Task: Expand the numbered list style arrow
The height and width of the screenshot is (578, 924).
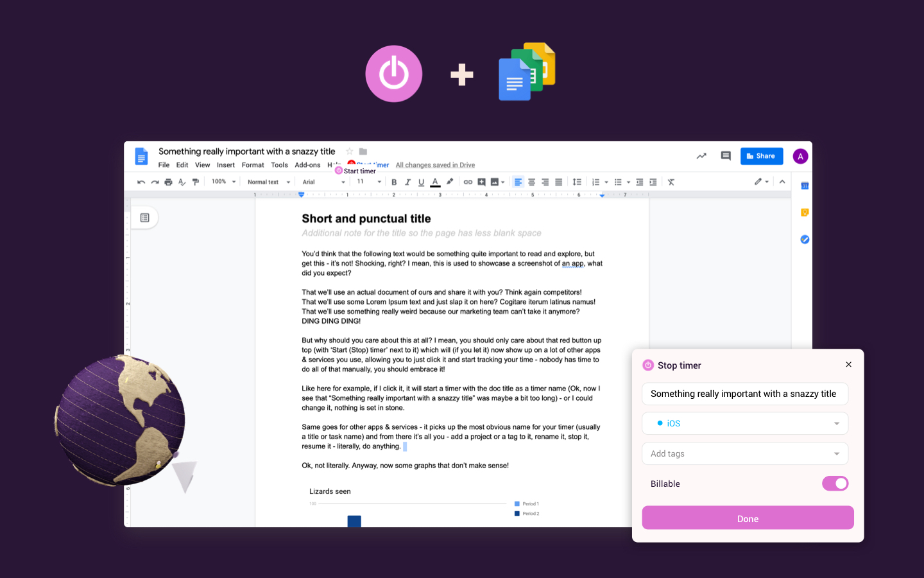Action: [x=606, y=182]
